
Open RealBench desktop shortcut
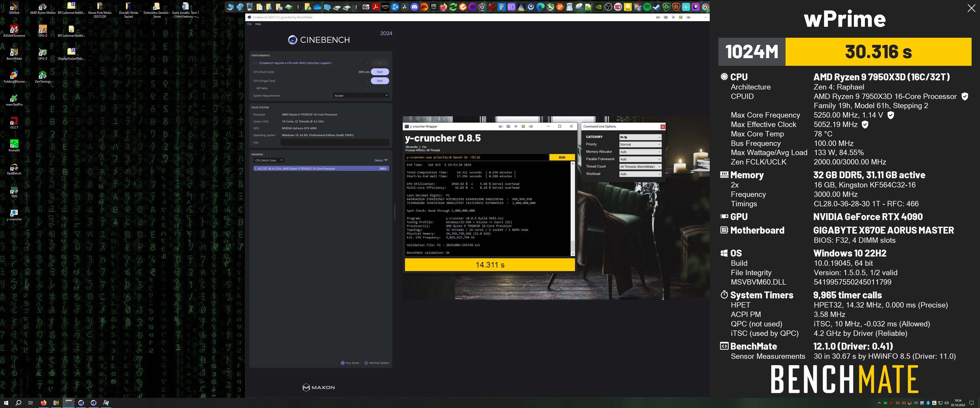click(14, 169)
